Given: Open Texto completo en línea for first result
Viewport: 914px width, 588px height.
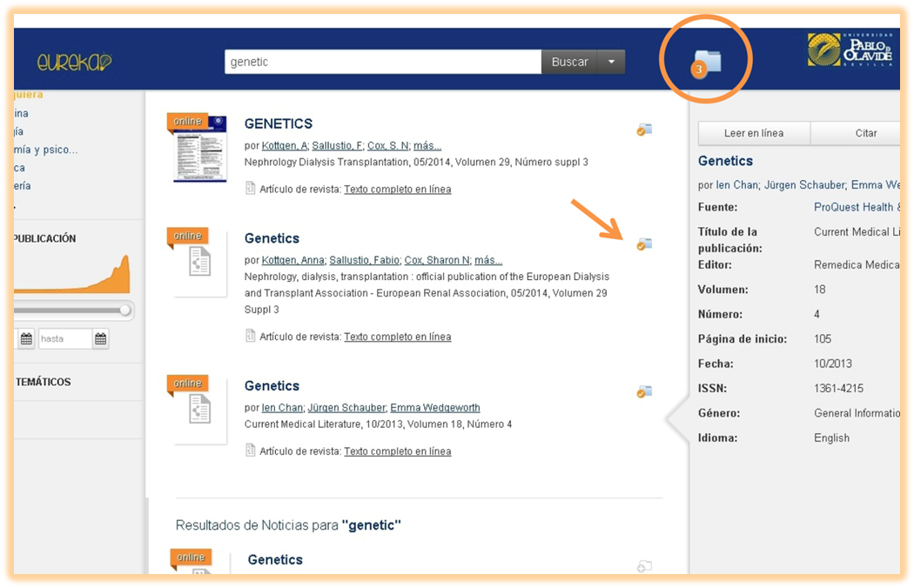Looking at the screenshot, I should [397, 189].
